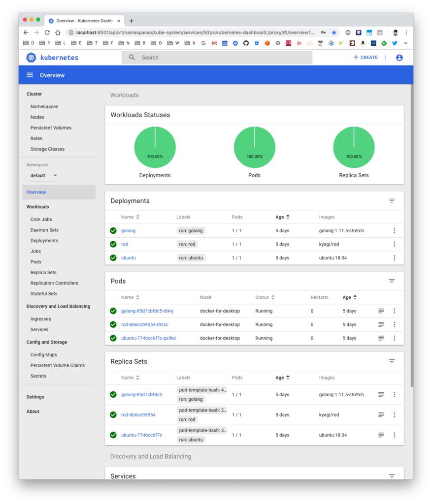View logs for golang-85d7cbf8c5 replica set
This screenshot has width=432, height=504.
point(381,394)
